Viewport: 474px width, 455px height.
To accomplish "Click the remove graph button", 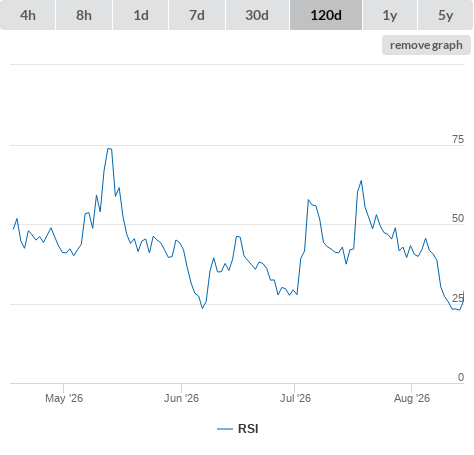I will (x=426, y=45).
